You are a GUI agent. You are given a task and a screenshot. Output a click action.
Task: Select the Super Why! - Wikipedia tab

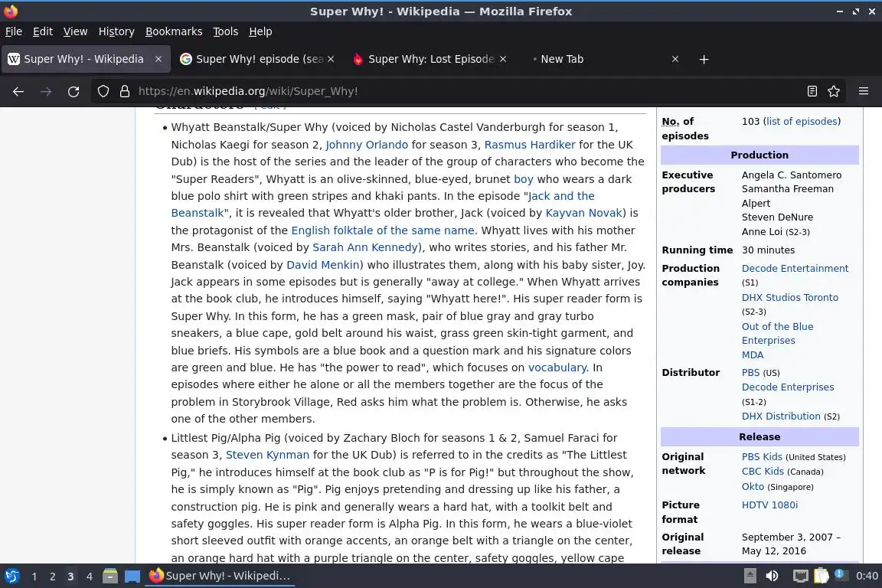point(84,59)
